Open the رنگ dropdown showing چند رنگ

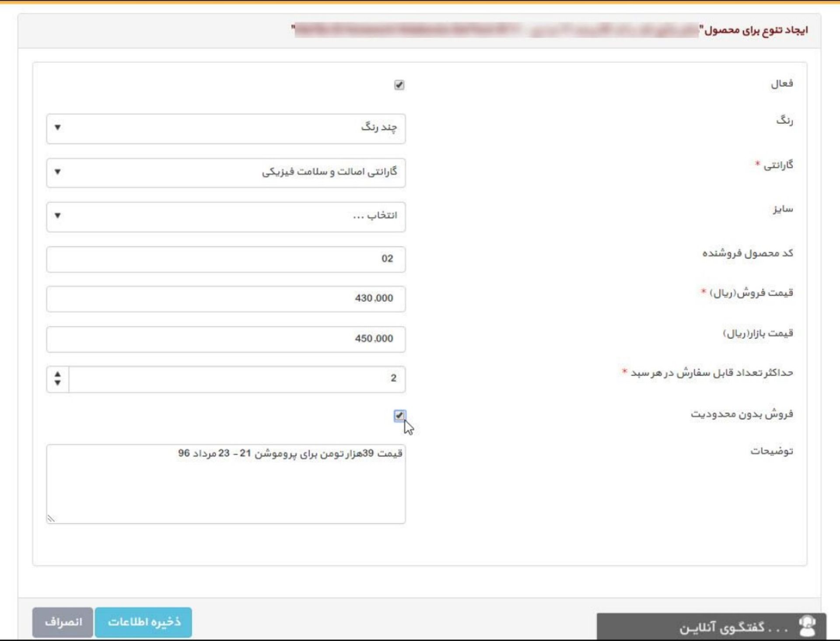[x=226, y=129]
